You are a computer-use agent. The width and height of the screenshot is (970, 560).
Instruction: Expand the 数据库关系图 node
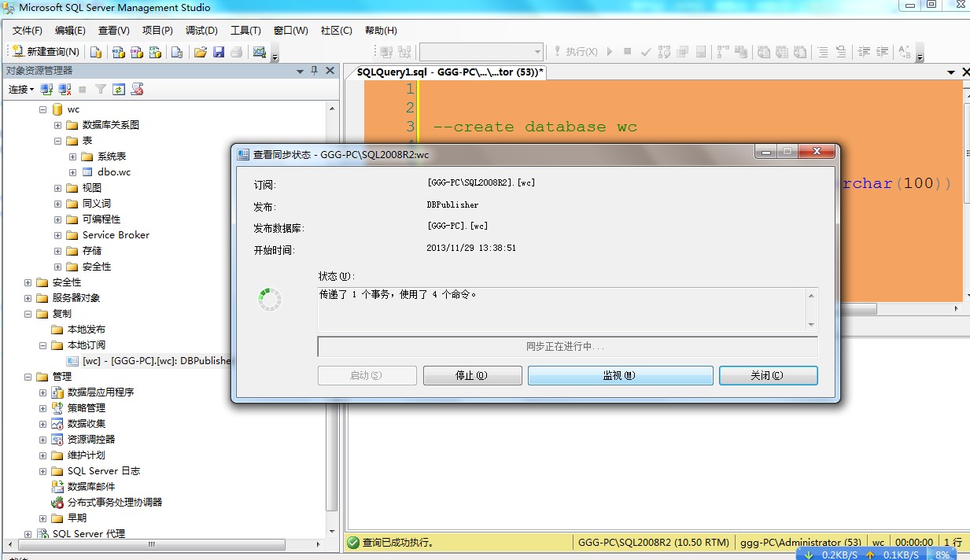[58, 125]
